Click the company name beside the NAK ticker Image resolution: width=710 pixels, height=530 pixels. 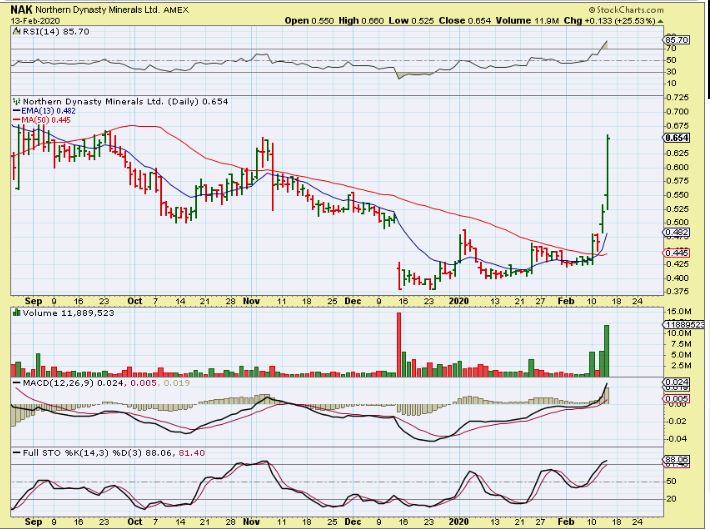click(97, 10)
